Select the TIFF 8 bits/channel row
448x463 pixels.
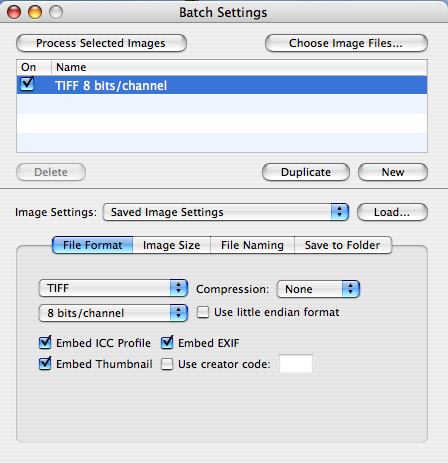(222, 85)
